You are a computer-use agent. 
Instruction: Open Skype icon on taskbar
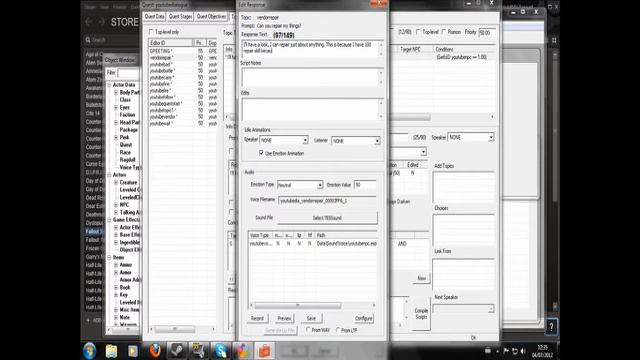pyautogui.click(x=221, y=351)
